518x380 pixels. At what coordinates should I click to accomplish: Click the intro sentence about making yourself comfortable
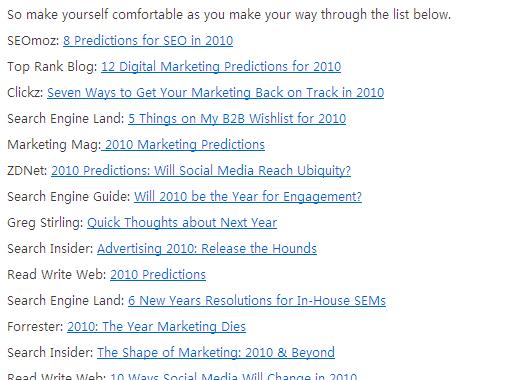(x=229, y=15)
